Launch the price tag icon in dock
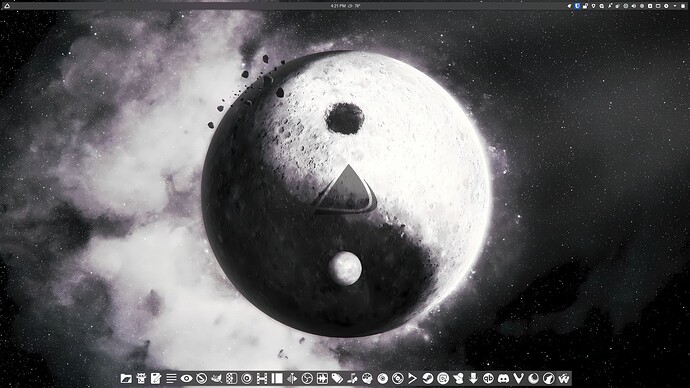The width and height of the screenshot is (690, 388). pyautogui.click(x=337, y=378)
